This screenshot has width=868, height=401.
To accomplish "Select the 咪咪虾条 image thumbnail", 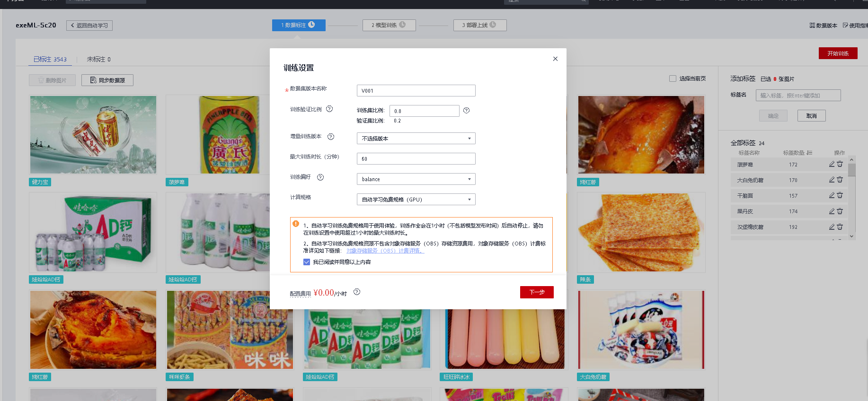I will coord(230,330).
